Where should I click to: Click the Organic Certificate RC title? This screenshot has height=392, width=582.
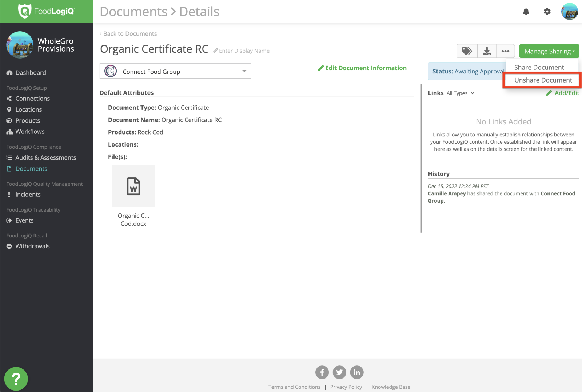[154, 49]
